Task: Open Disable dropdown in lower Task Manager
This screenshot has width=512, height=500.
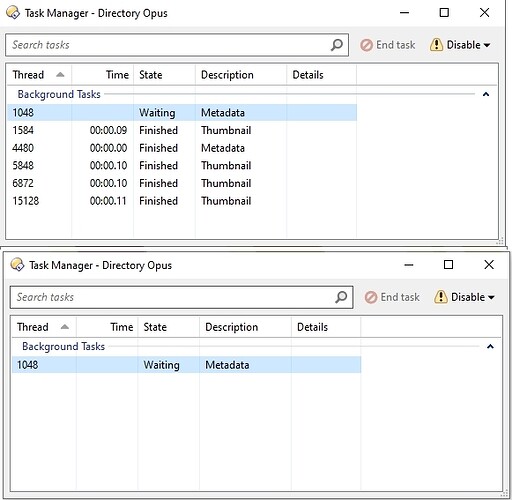Action: coord(464,297)
